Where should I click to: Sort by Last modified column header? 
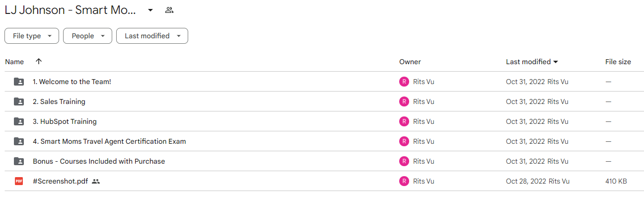coord(532,62)
